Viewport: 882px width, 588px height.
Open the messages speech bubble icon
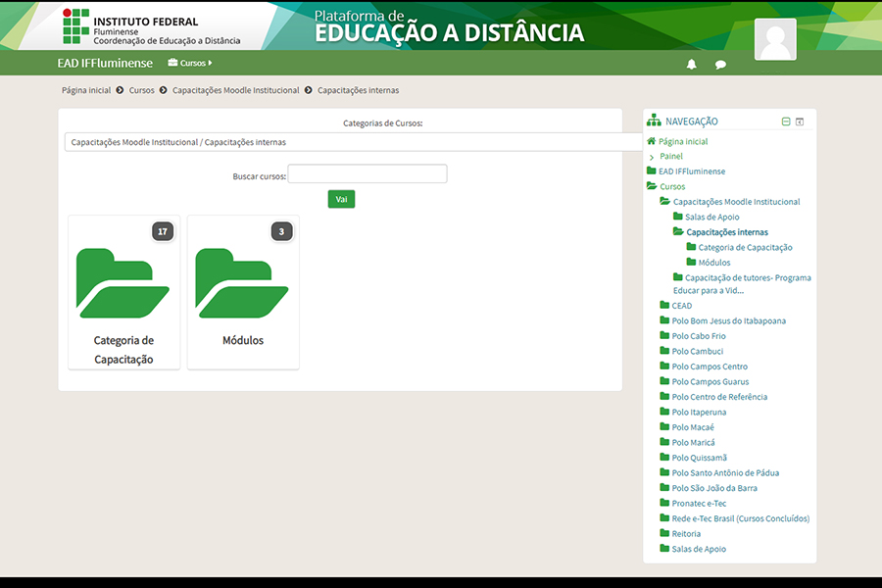(x=720, y=65)
